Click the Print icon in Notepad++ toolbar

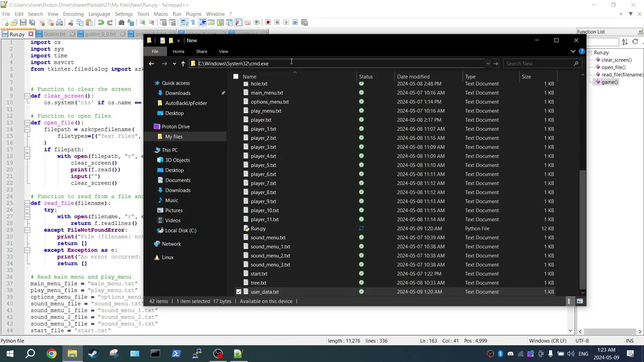[59, 22]
